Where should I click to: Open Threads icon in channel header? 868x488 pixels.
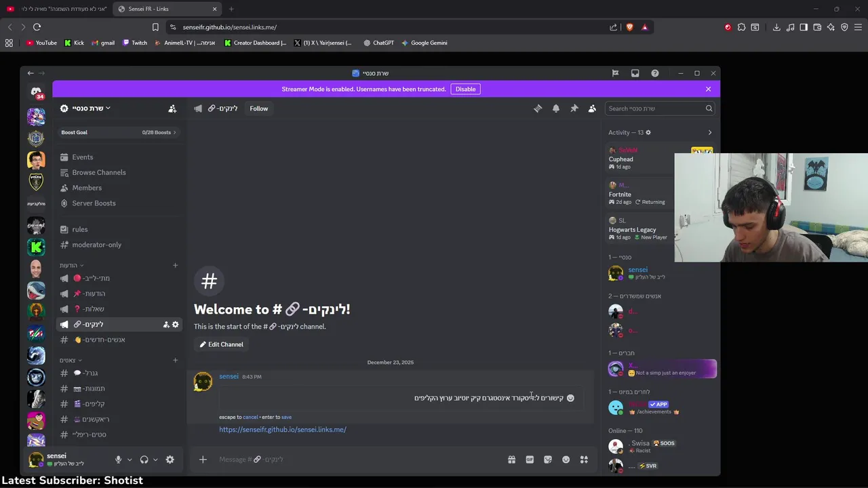[x=538, y=108]
